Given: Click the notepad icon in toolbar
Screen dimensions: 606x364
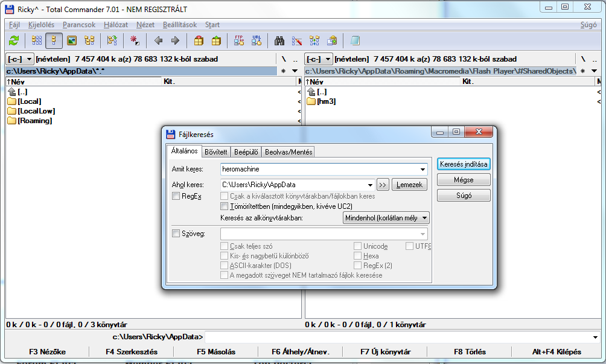Looking at the screenshot, I should pos(355,40).
